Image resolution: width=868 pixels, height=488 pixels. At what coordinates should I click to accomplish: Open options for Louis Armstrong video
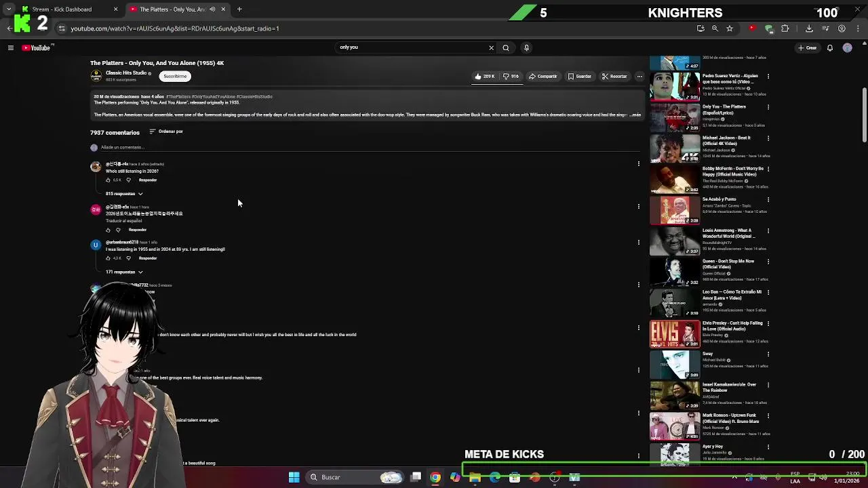coord(768,230)
